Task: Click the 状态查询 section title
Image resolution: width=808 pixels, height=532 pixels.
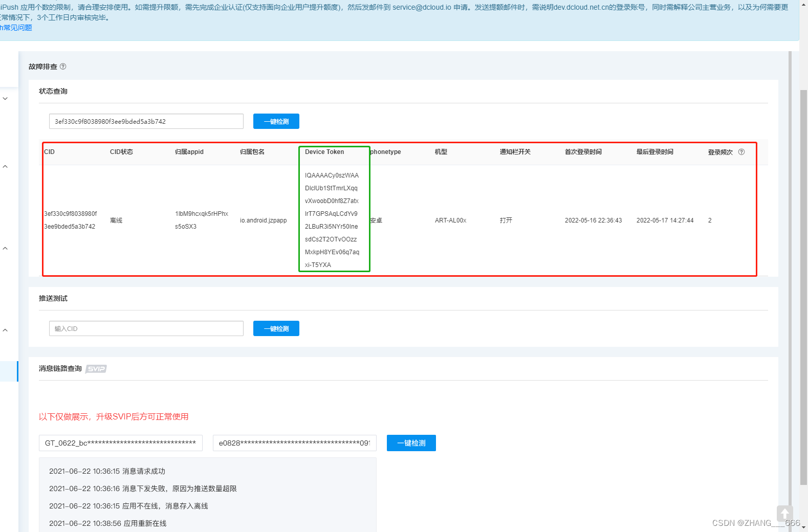Action: coord(53,91)
